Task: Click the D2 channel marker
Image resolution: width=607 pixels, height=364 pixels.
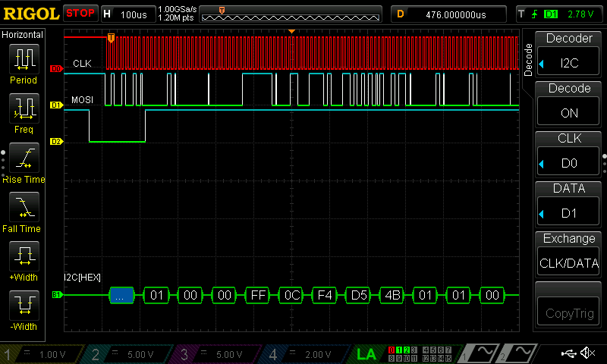Action: tap(56, 141)
